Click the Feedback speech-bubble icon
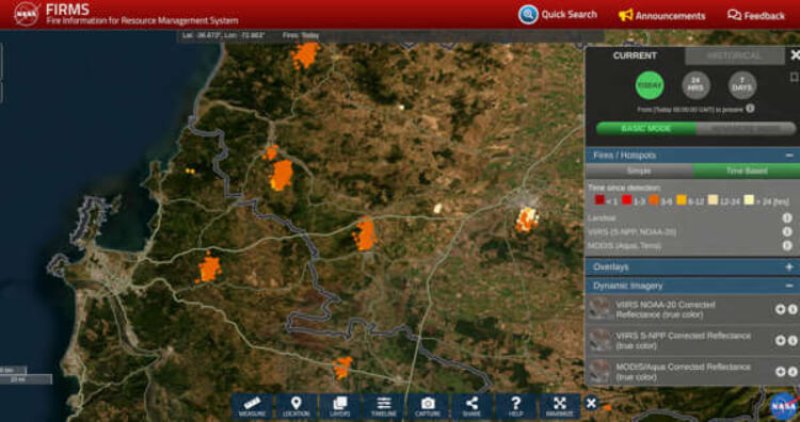The image size is (800, 422). click(734, 15)
